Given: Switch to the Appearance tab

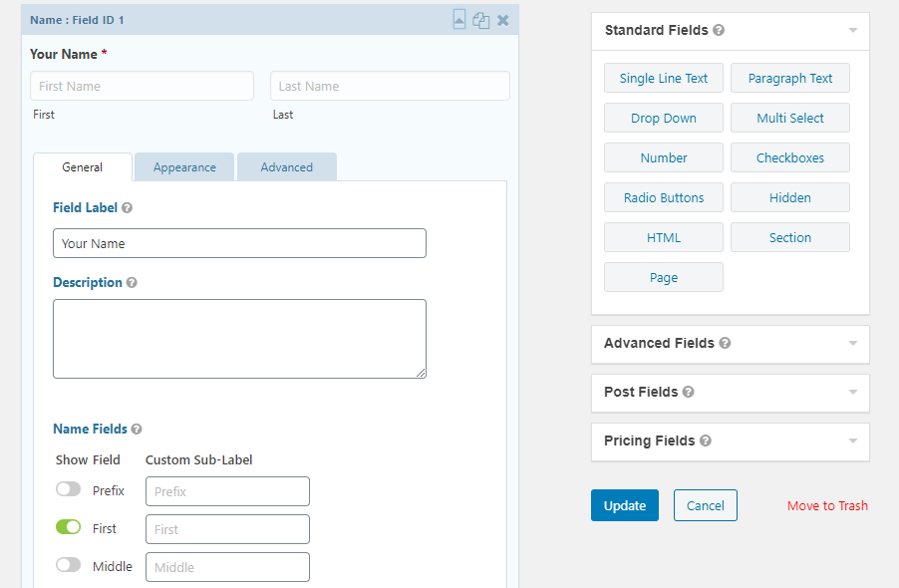Looking at the screenshot, I should point(183,166).
